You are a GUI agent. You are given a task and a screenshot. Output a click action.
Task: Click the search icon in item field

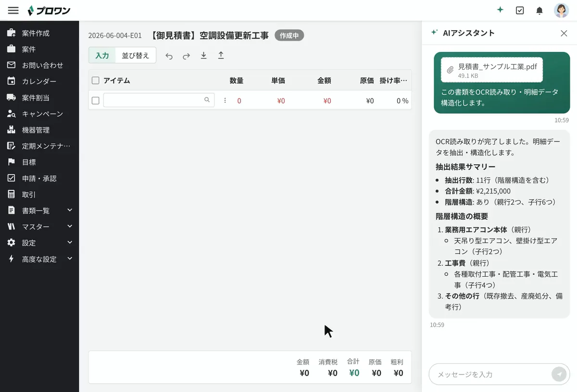point(207,100)
